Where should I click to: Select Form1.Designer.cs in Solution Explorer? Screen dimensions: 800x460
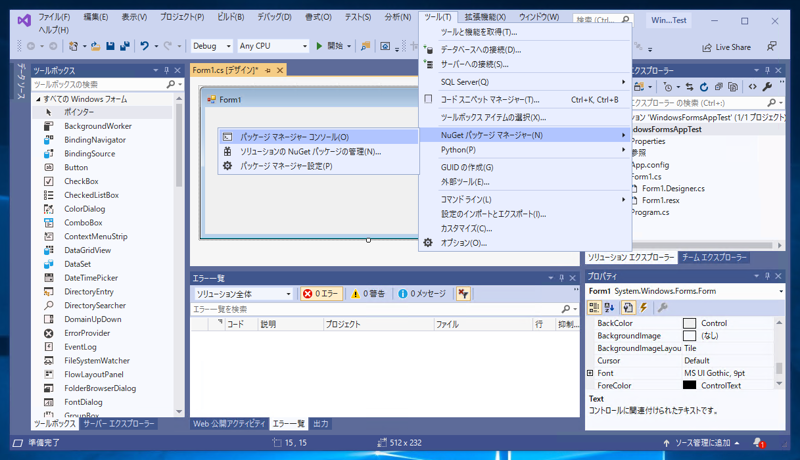tap(673, 189)
